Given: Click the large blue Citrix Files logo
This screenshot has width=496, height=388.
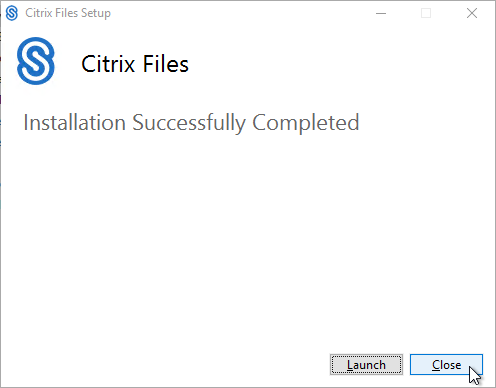Looking at the screenshot, I should pyautogui.click(x=36, y=61).
